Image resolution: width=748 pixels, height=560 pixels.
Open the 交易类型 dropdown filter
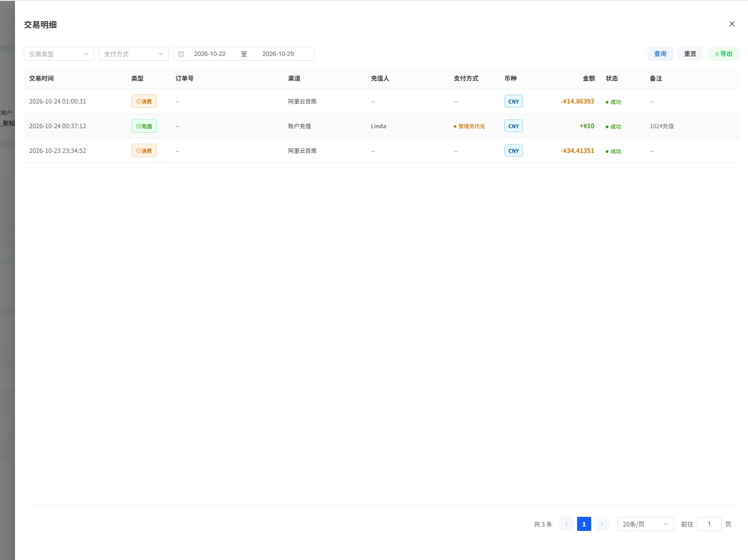tap(59, 54)
